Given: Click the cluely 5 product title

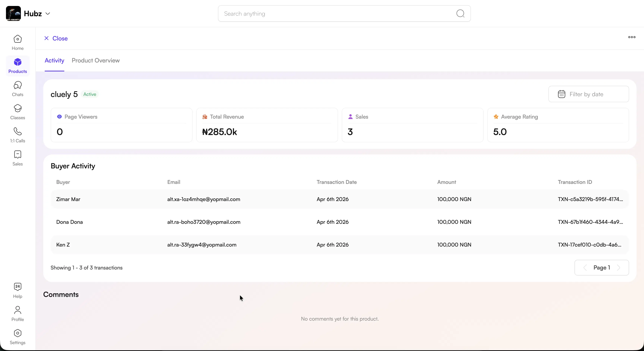Looking at the screenshot, I should 64,94.
